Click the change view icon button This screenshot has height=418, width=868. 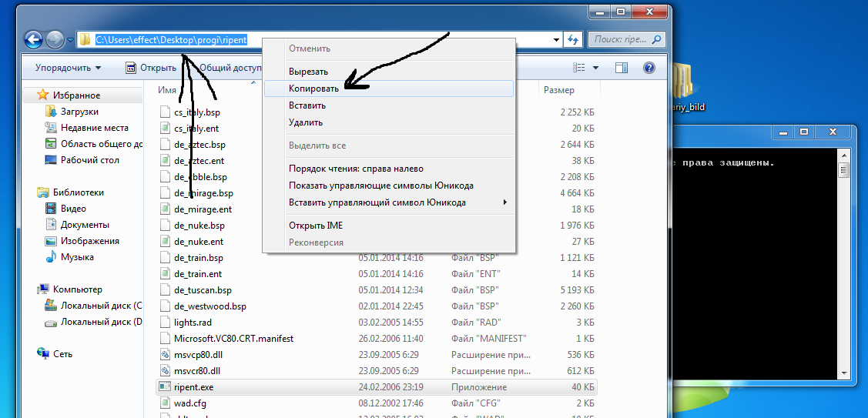(x=579, y=68)
